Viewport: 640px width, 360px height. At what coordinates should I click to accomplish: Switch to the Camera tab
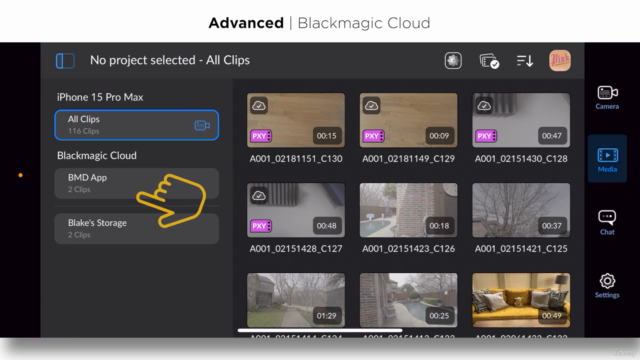(x=607, y=98)
